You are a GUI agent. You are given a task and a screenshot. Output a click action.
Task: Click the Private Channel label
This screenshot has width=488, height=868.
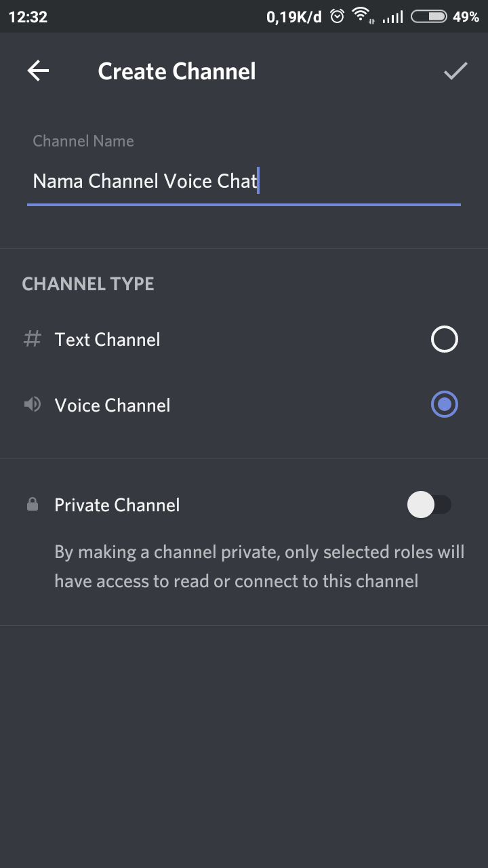point(117,505)
